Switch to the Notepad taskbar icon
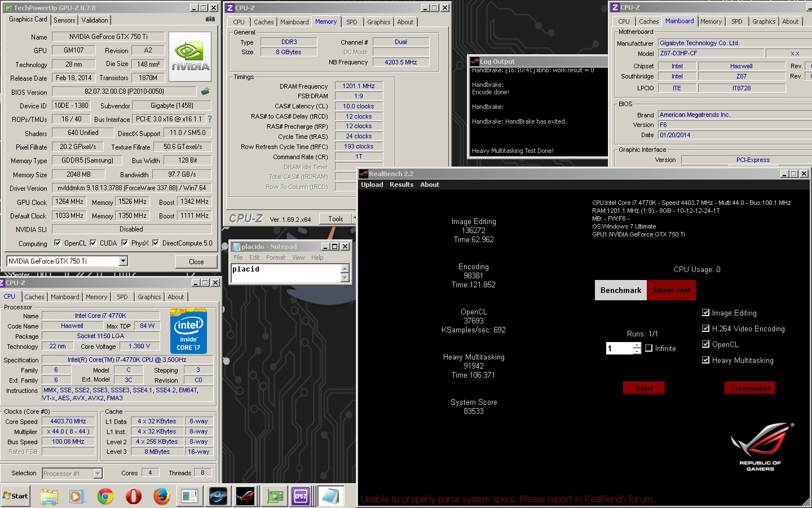The image size is (812, 508). click(330, 496)
